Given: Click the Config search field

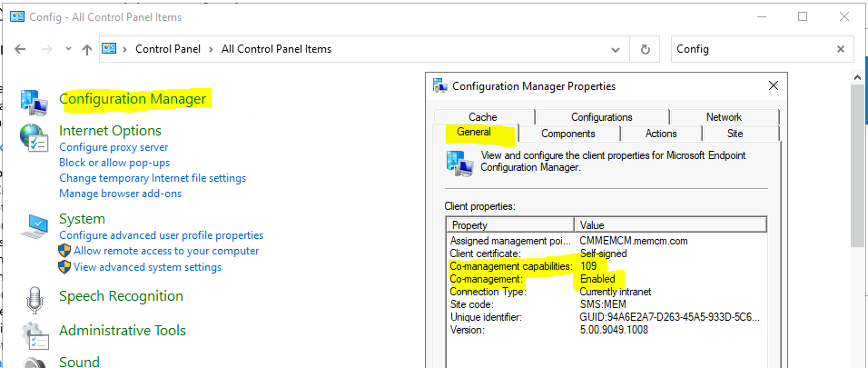Looking at the screenshot, I should (x=753, y=49).
